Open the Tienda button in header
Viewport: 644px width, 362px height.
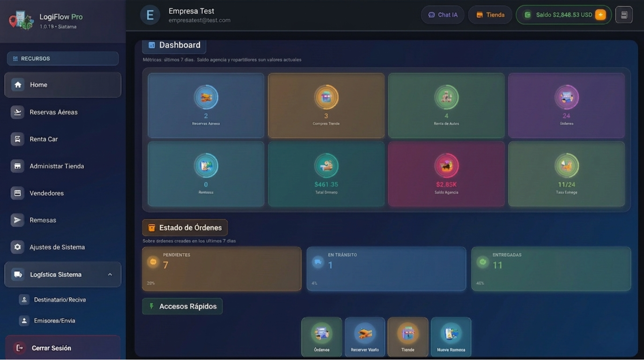[x=490, y=15]
